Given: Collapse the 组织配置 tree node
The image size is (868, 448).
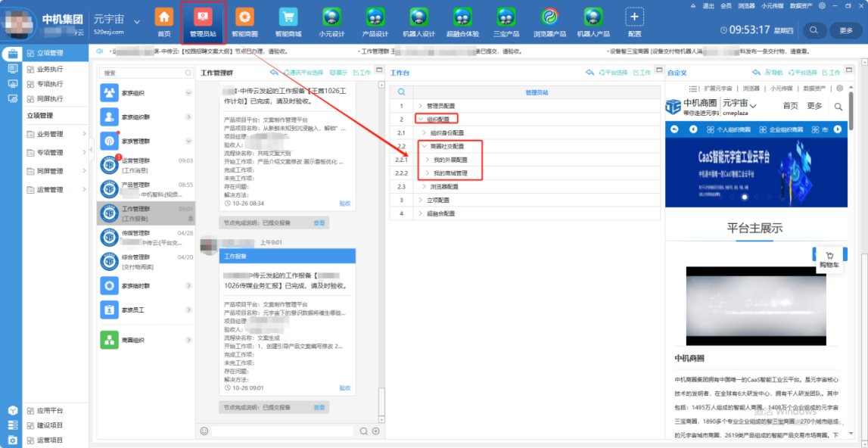Looking at the screenshot, I should coord(421,119).
